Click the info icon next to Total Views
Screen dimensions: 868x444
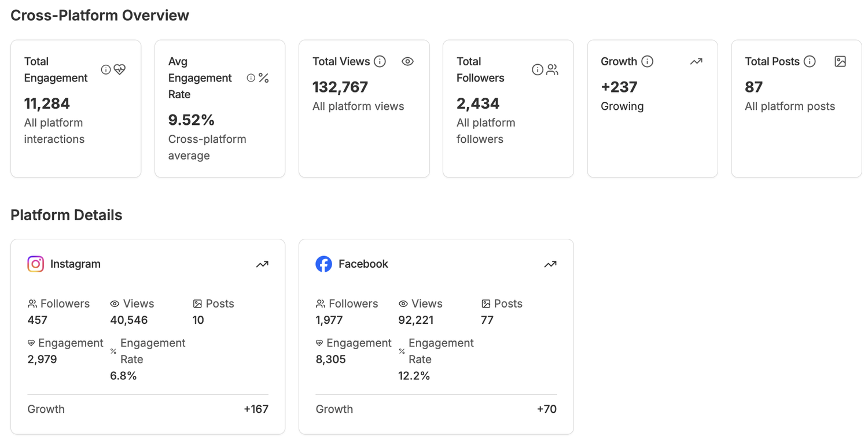pyautogui.click(x=380, y=61)
